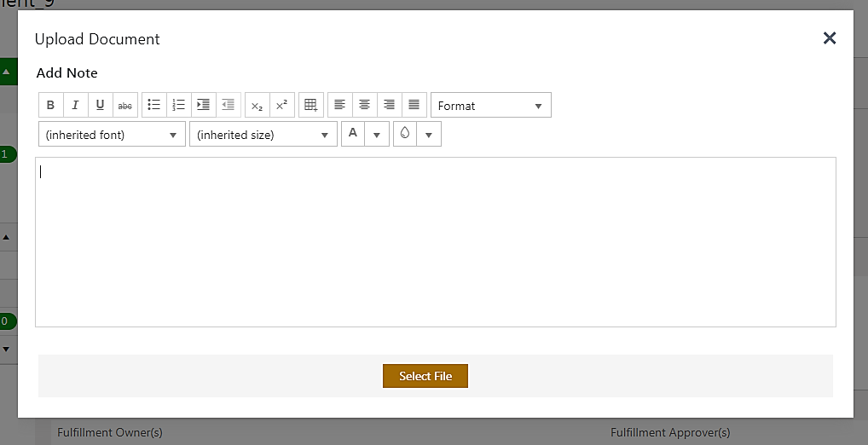Insert a numbered ordered list
This screenshot has width=868, height=445.
click(179, 105)
